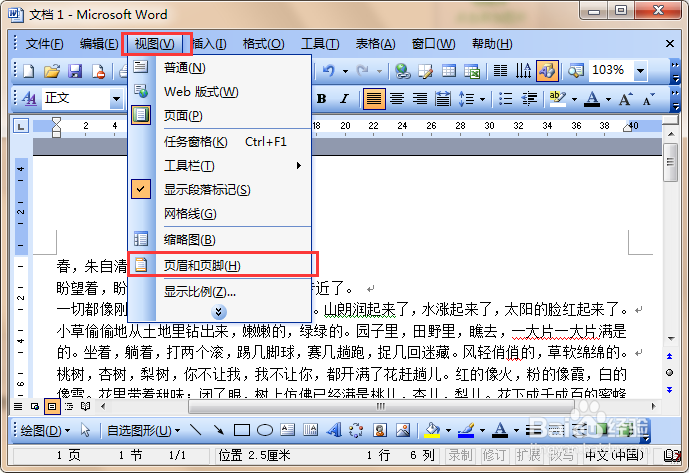Open the Tools menu
689x473 pixels.
(x=320, y=44)
